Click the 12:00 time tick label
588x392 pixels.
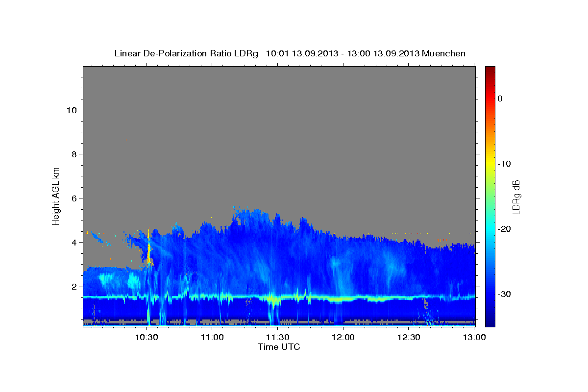tap(343, 337)
